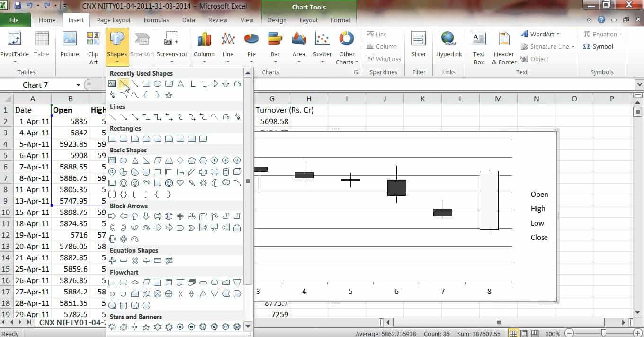Collapse the Shapes gallery dropdown button
Viewport: 644px width, 337px height.
(116, 48)
